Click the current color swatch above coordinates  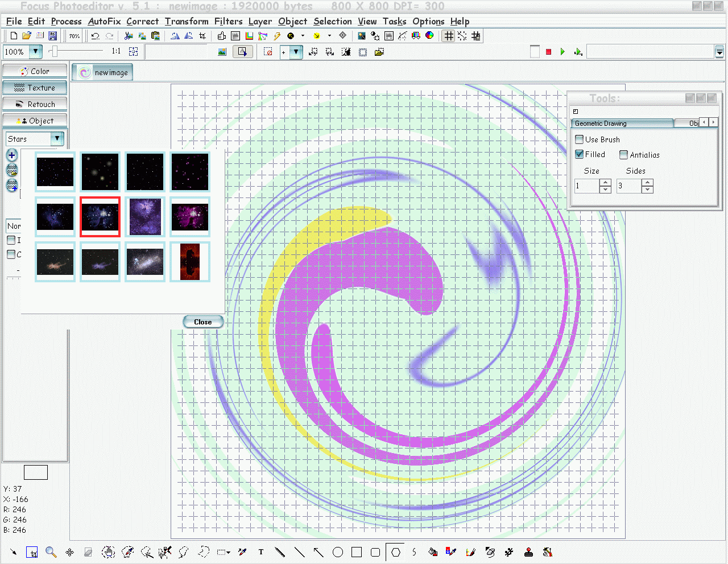(x=35, y=472)
